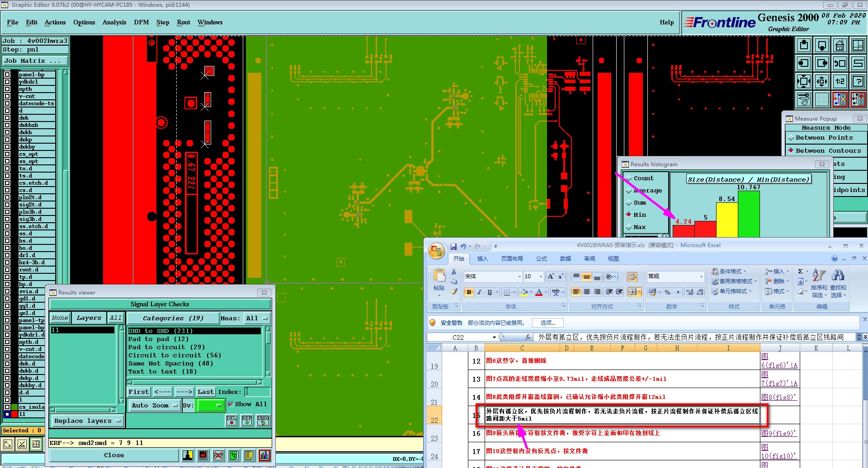868x468 pixels.
Task: Toggle the Show All checkbox
Action: pos(231,404)
